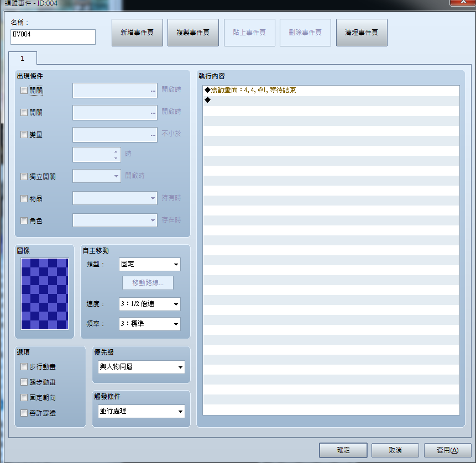Enable the first 開關 condition checkbox
Viewport: 476px width, 463px height.
(x=24, y=91)
